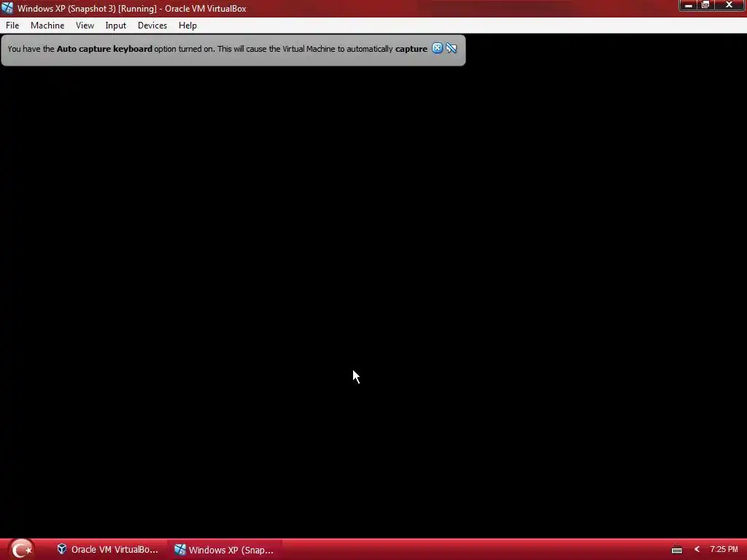The height and width of the screenshot is (560, 747).
Task: Select Windows XP (Snap... taskbar item
Action: (x=224, y=550)
